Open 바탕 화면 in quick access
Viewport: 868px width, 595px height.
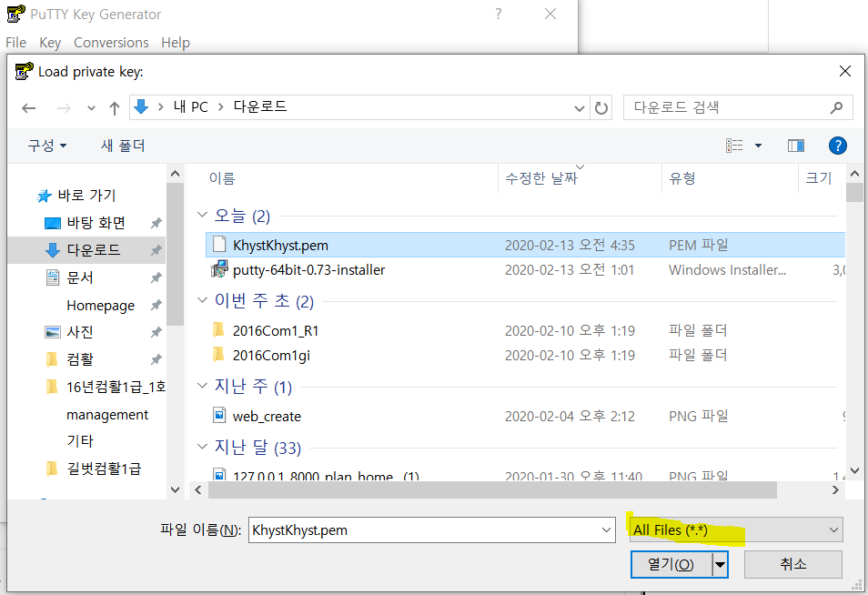pos(96,223)
